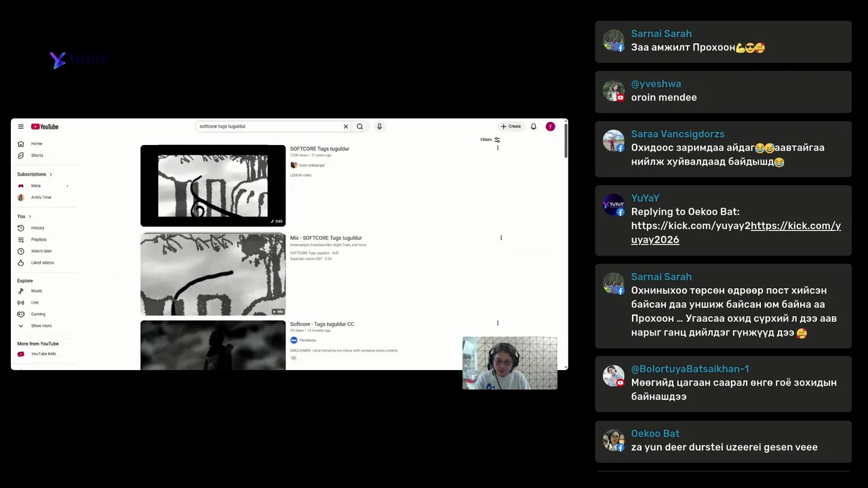Open Music explore icon
868x488 pixels.
point(21,291)
